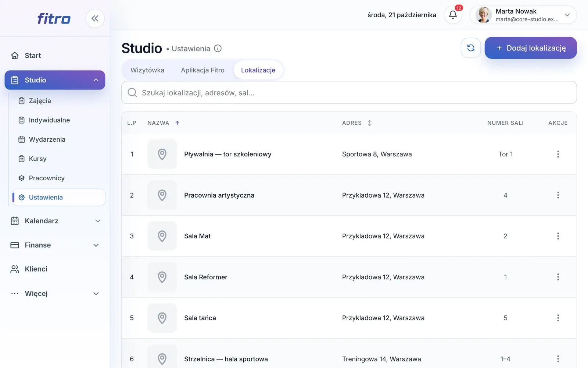The width and height of the screenshot is (588, 368).
Task: Open the user account dropdown chevron
Action: click(567, 15)
